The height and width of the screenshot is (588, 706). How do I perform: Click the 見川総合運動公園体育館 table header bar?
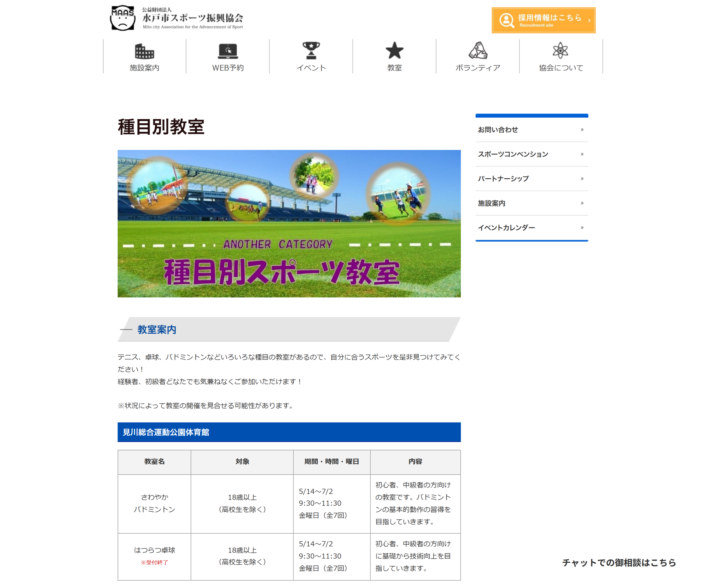[289, 432]
